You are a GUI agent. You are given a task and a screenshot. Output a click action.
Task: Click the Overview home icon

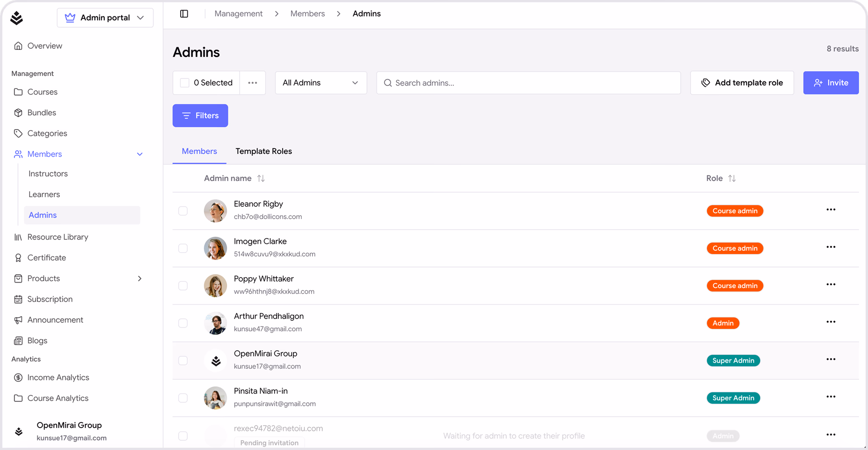(x=18, y=46)
